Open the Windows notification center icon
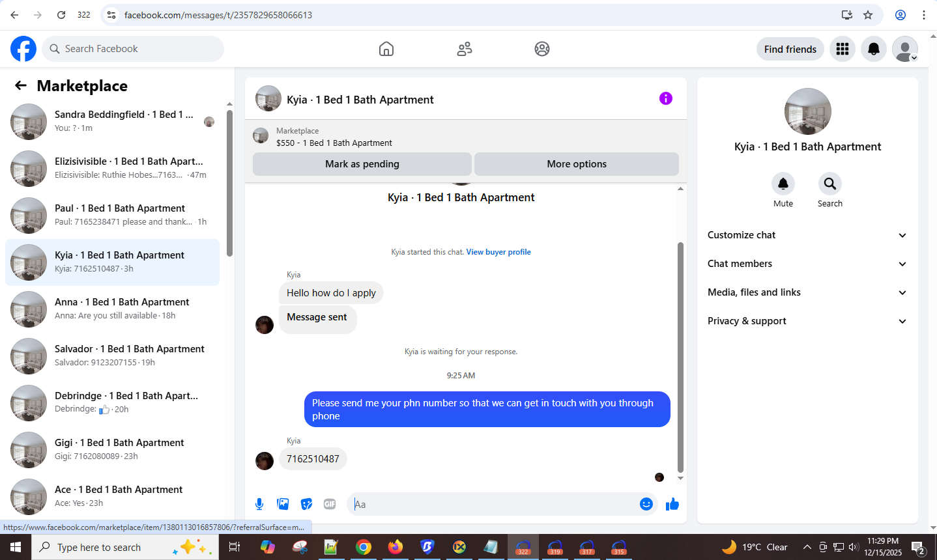 point(919,547)
